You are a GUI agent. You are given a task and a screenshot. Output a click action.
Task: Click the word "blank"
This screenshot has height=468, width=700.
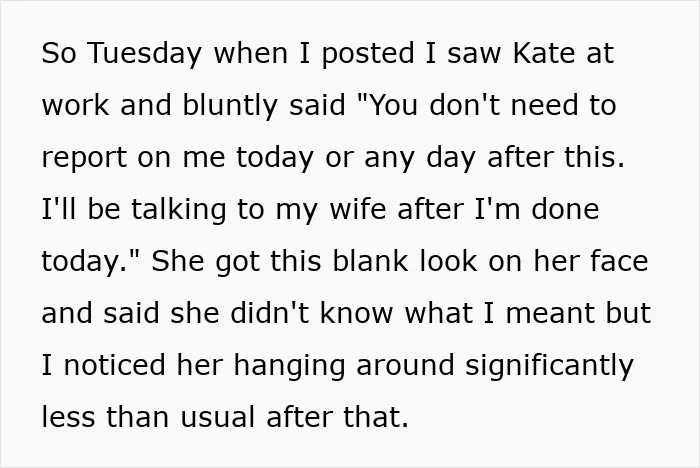pyautogui.click(x=370, y=261)
